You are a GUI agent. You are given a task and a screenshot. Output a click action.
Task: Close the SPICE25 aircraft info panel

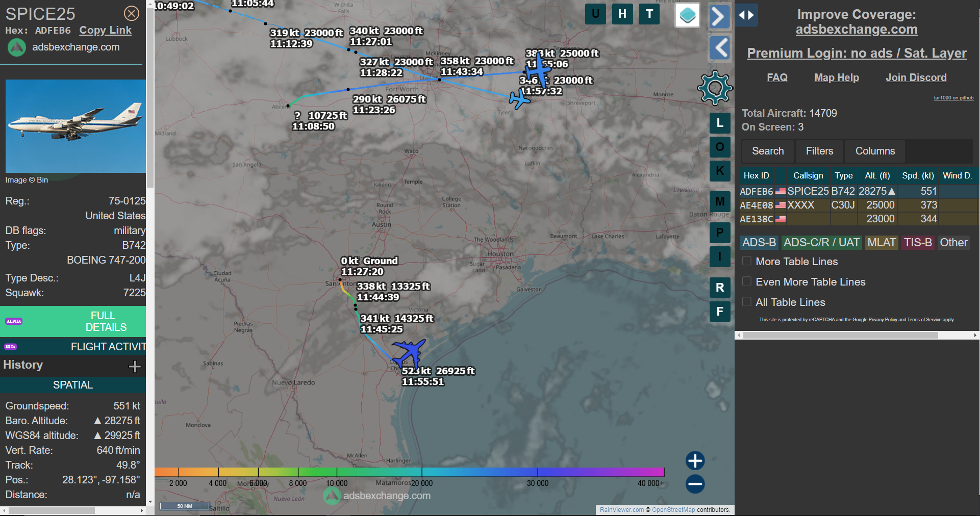click(x=132, y=13)
